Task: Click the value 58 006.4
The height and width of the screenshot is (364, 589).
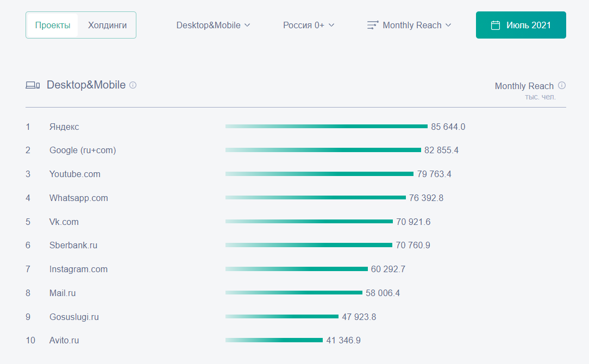Action: (383, 293)
